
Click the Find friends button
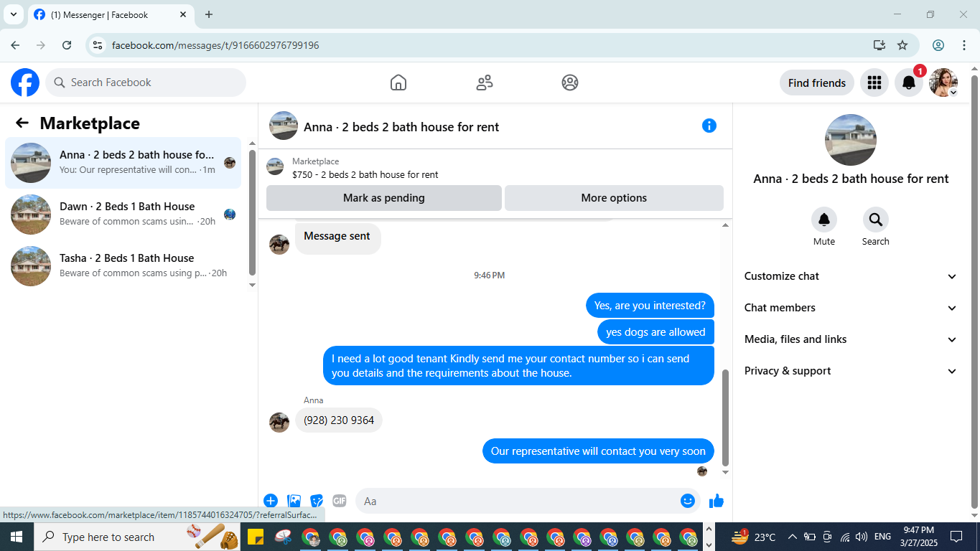coord(817,83)
